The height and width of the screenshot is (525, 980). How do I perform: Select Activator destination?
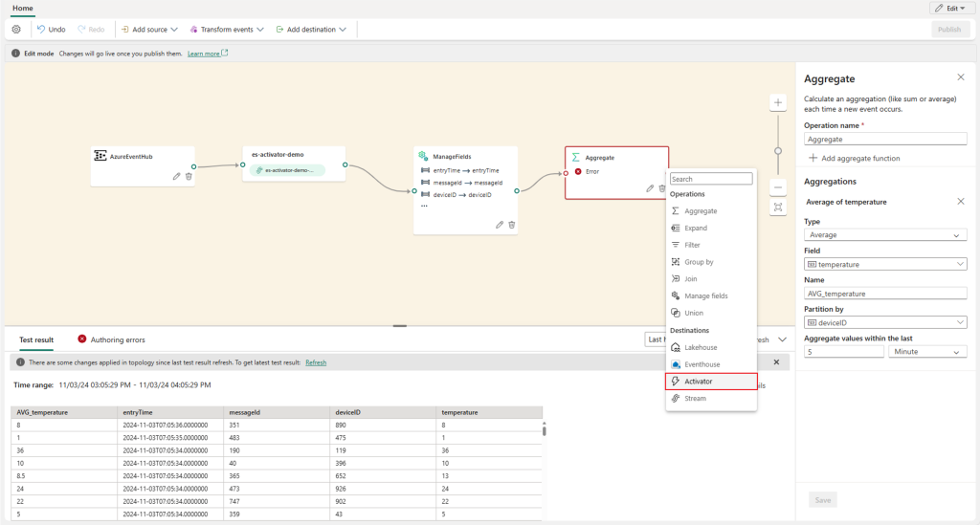(x=711, y=382)
